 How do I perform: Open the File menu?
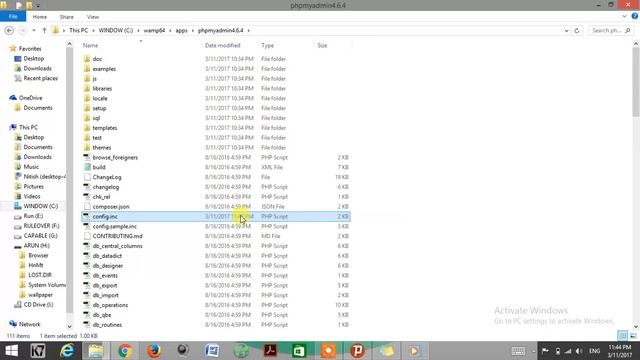(13, 17)
